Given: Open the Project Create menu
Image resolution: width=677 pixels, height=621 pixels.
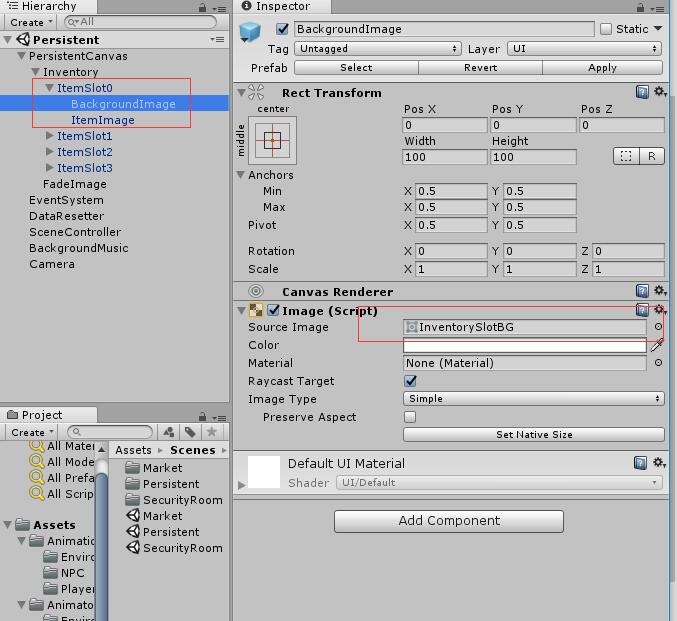Looking at the screenshot, I should tap(32, 432).
